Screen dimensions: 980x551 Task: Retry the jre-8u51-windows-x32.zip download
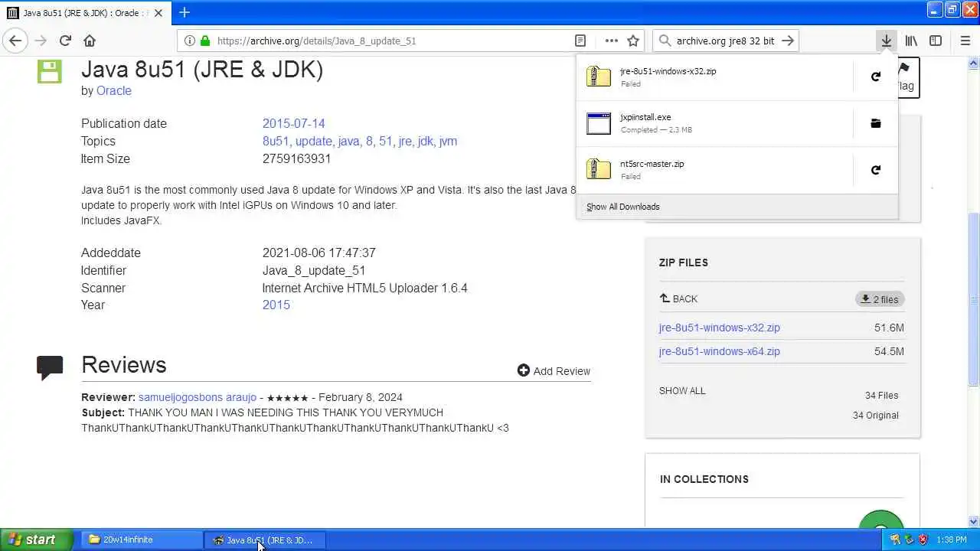[x=876, y=77]
